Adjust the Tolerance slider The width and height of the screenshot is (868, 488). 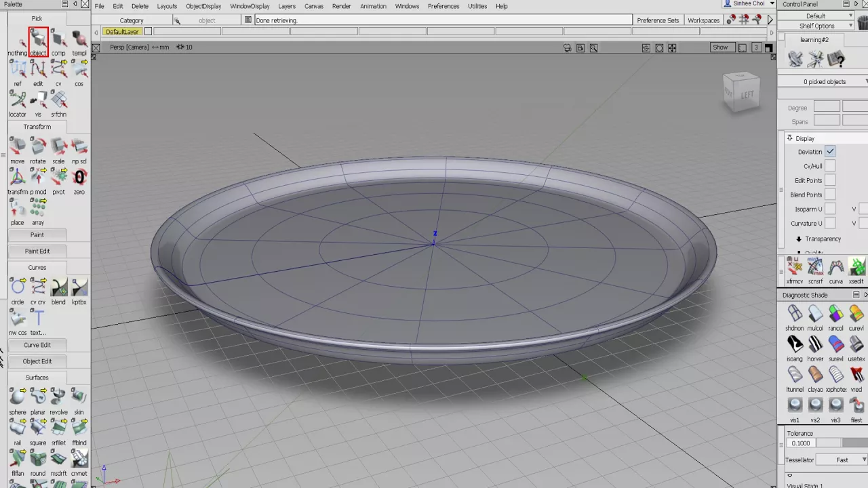[842, 443]
